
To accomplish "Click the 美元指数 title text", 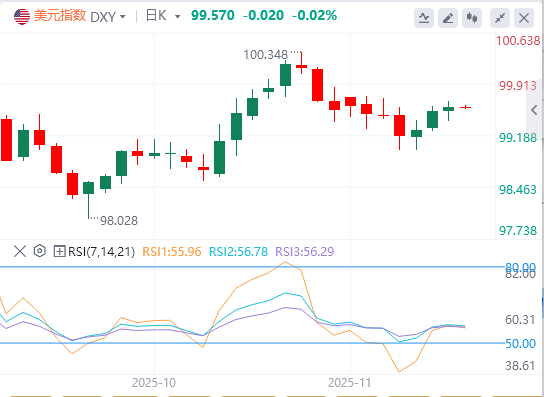I will tap(60, 16).
